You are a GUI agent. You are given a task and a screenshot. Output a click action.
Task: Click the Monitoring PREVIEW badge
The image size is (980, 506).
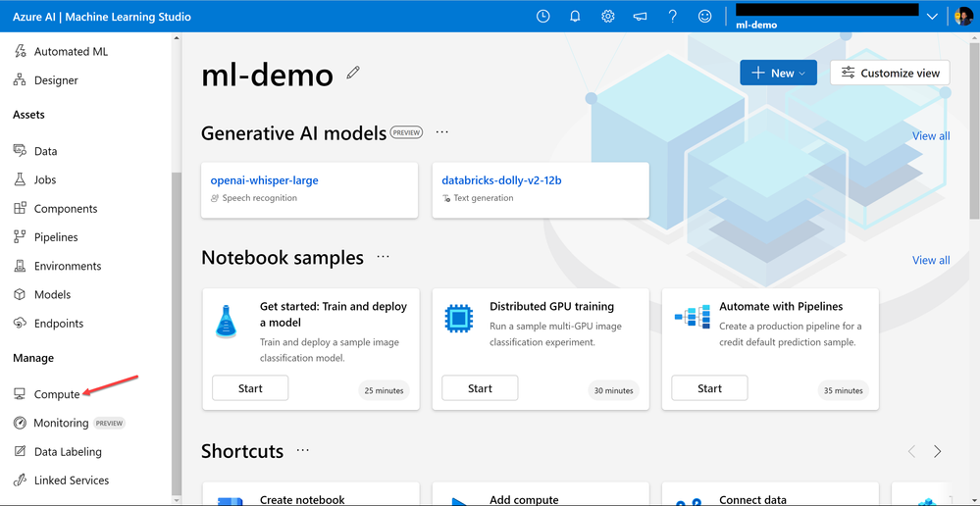click(109, 423)
